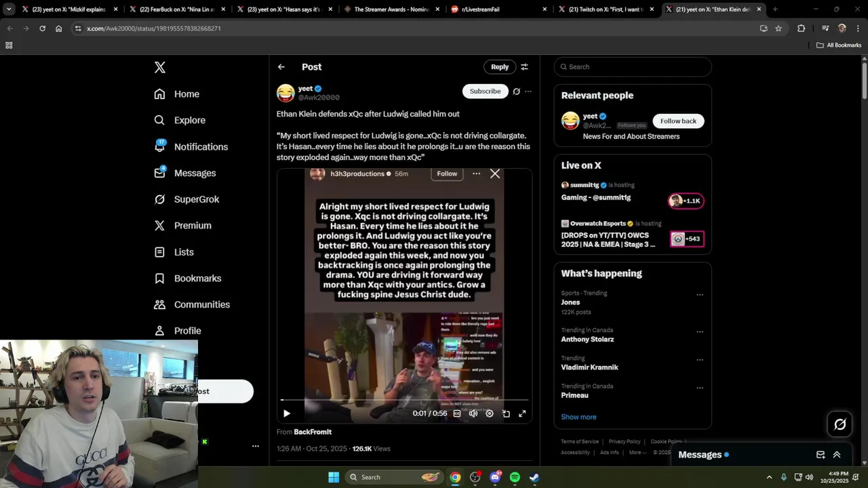
Task: Click Show more under What's happening
Action: [578, 417]
